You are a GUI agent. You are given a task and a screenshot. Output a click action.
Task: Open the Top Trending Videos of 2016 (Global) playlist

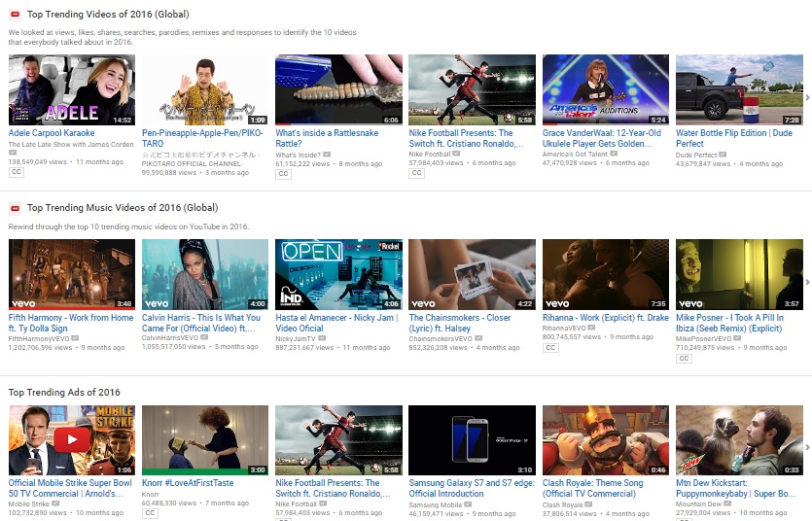pyautogui.click(x=108, y=15)
